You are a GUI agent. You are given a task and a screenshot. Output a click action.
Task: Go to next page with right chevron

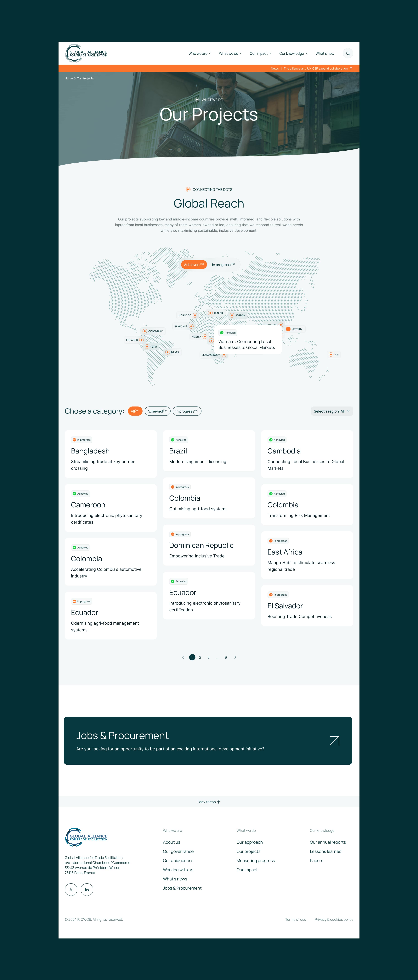(x=235, y=657)
